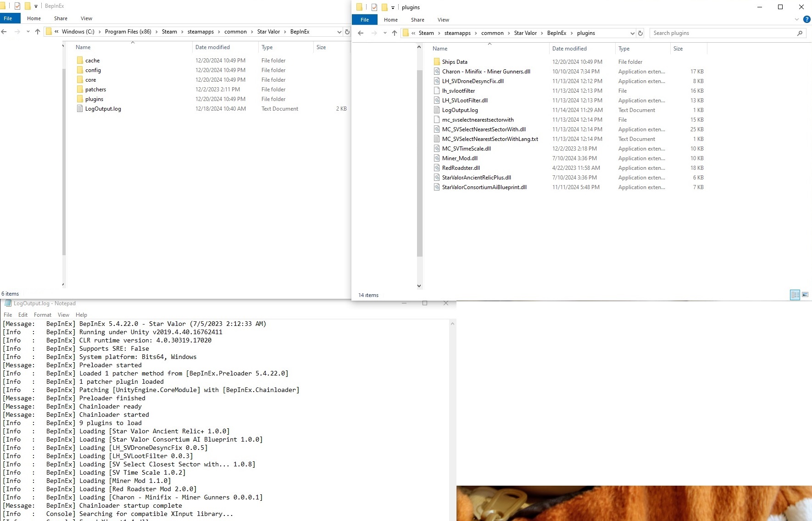Expand the hidden path chevron in BepInEx address bar

tap(56, 32)
